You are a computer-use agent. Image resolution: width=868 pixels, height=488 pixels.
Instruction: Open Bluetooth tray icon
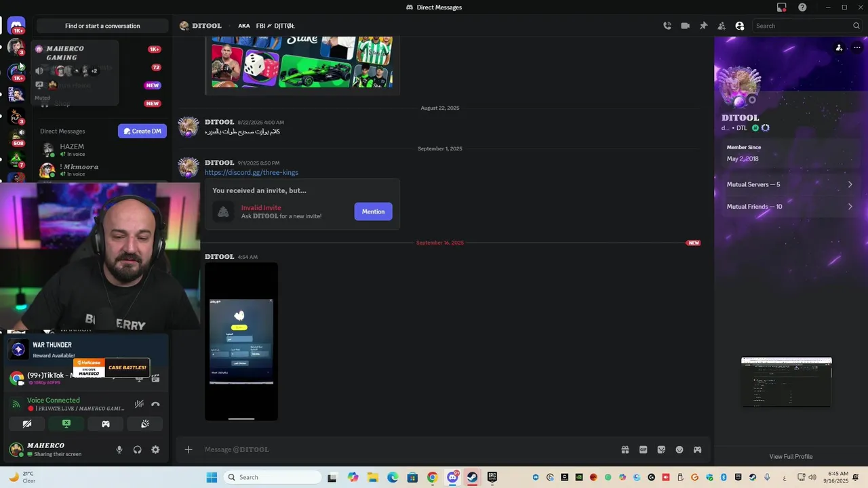tap(724, 477)
